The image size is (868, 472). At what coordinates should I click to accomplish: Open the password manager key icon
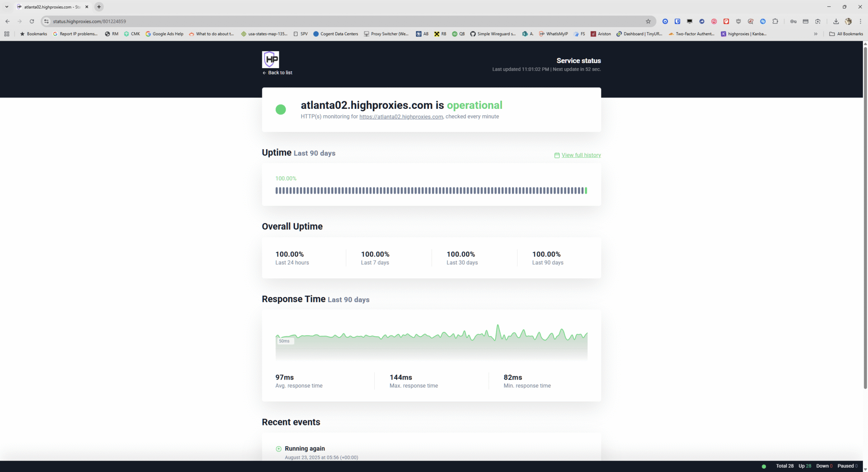coord(793,21)
